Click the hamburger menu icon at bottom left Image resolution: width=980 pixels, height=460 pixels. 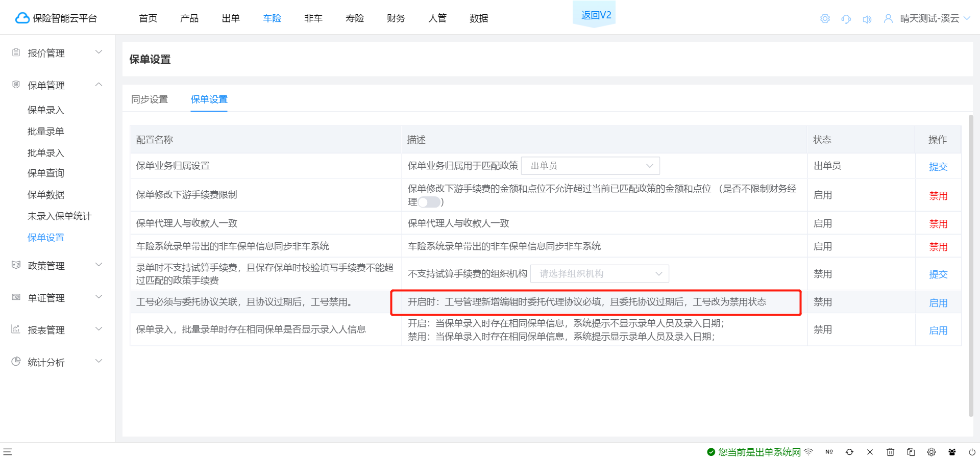pos(8,452)
